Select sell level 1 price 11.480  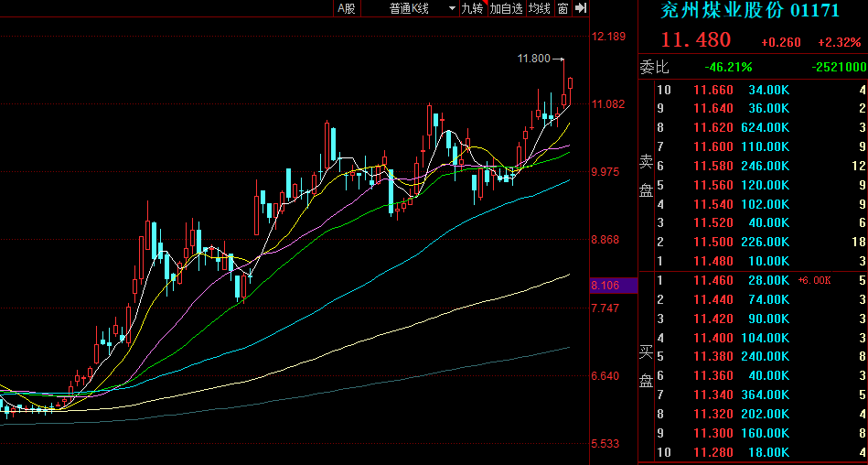pyautogui.click(x=713, y=262)
